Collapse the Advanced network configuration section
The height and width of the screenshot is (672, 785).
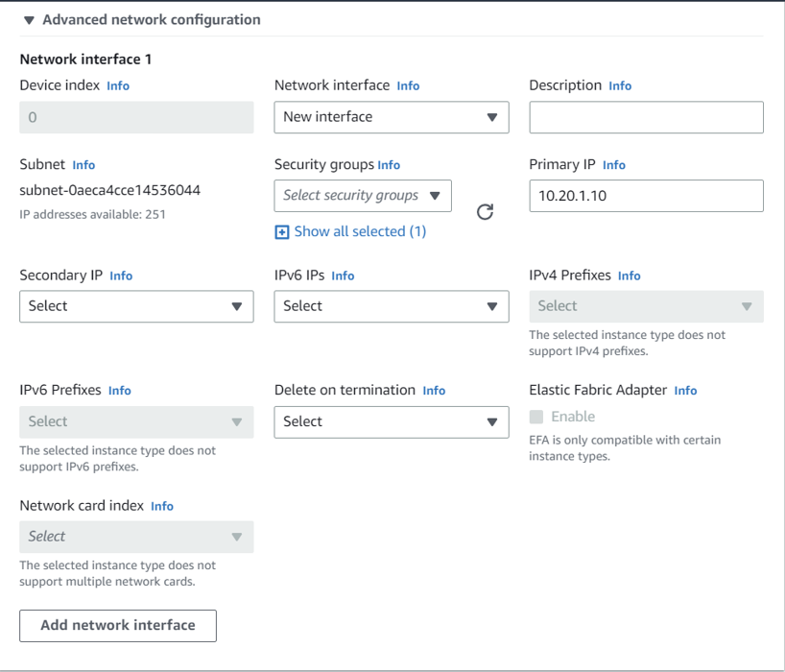(30, 20)
